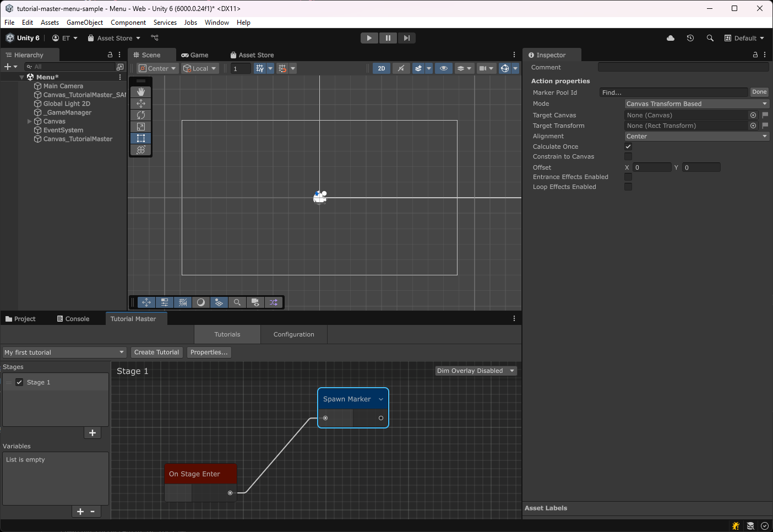The image size is (773, 532).
Task: Uncheck the Stage 1 checkbox
Action: [x=19, y=382]
